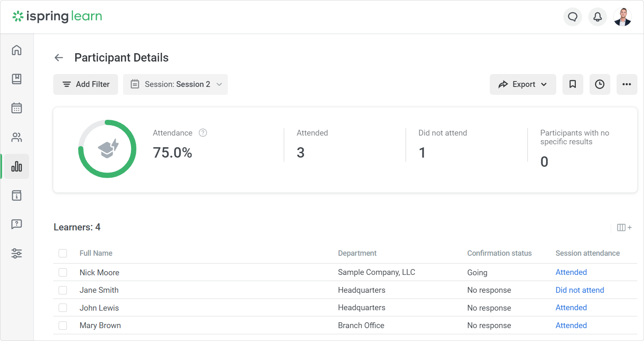Sort by Department column header
The height and width of the screenshot is (341, 644).
coord(357,253)
